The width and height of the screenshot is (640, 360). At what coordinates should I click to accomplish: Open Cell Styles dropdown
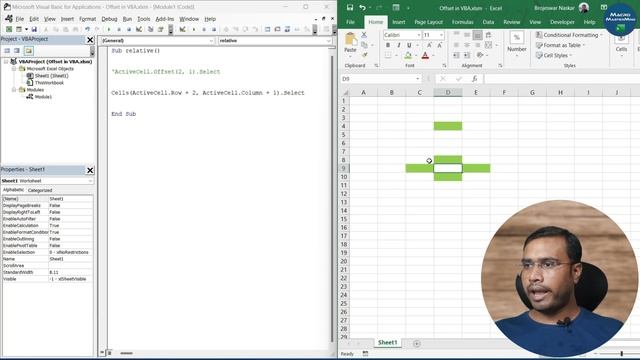click(553, 55)
